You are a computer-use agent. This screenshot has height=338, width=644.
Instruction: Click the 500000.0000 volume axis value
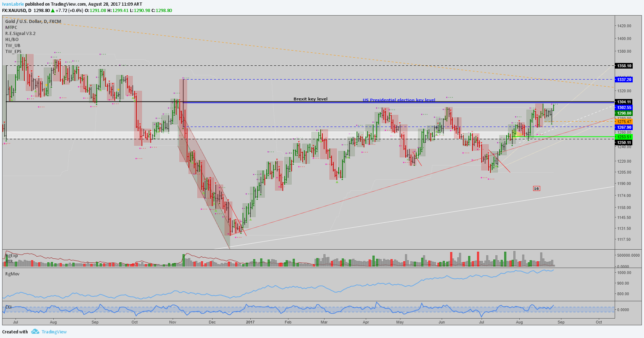[628, 255]
